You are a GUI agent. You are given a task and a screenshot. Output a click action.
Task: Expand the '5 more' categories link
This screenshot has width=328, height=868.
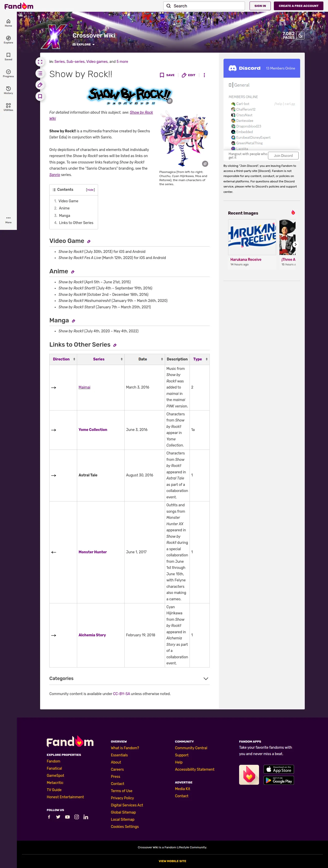(122, 62)
